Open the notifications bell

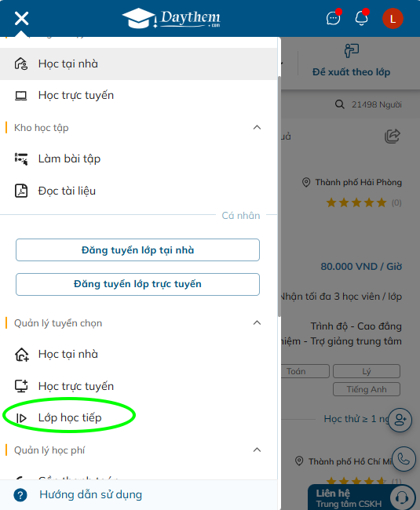click(x=361, y=18)
